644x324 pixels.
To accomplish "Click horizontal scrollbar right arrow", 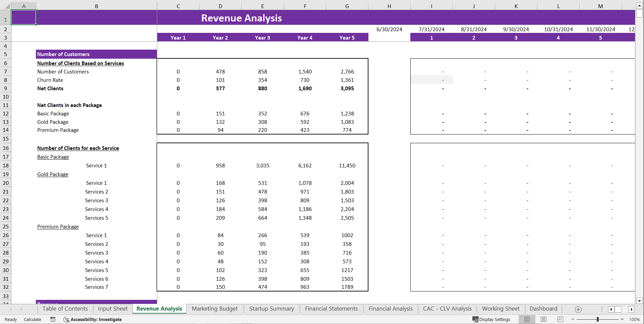I will click(632, 309).
